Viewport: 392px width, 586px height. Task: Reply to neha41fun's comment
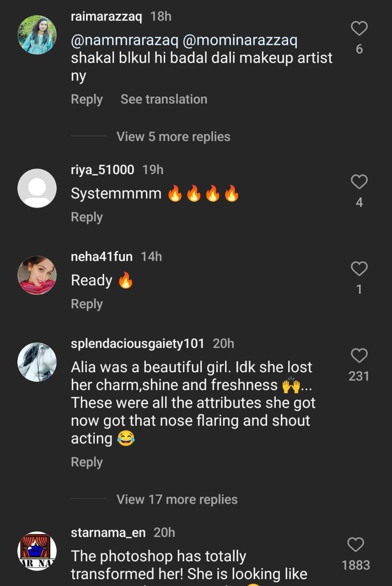[87, 304]
